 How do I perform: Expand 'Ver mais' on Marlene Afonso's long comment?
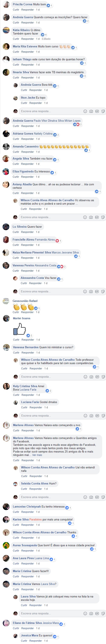coord(37,455)
